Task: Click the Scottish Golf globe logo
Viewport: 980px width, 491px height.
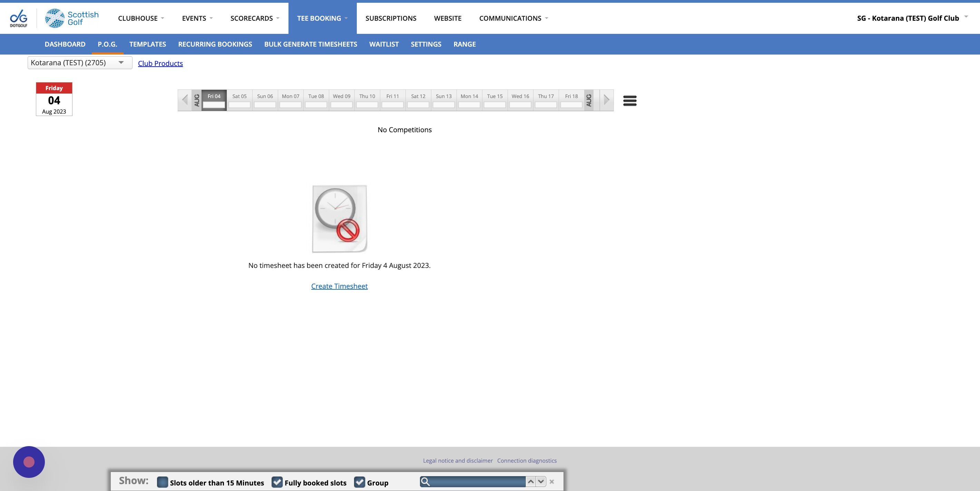Action: [55, 18]
